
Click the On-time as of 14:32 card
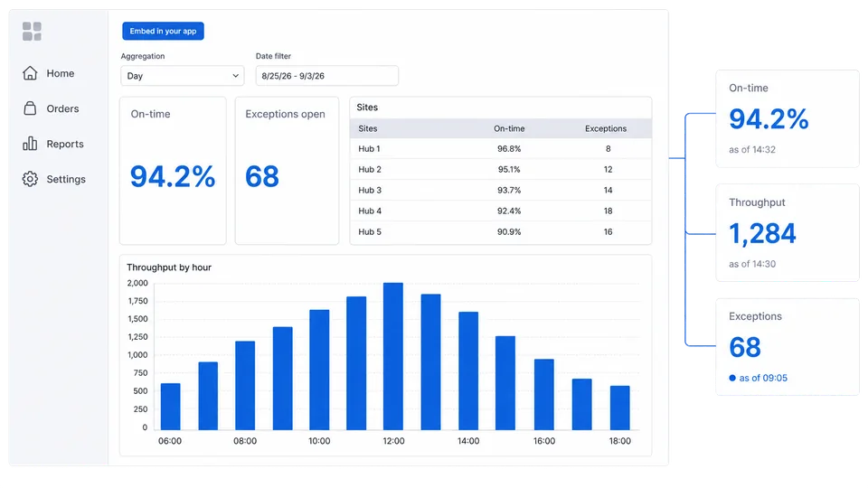788,119
